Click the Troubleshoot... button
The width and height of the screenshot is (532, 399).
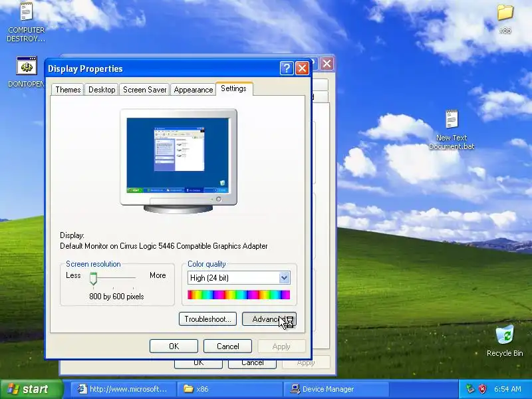coord(207,319)
